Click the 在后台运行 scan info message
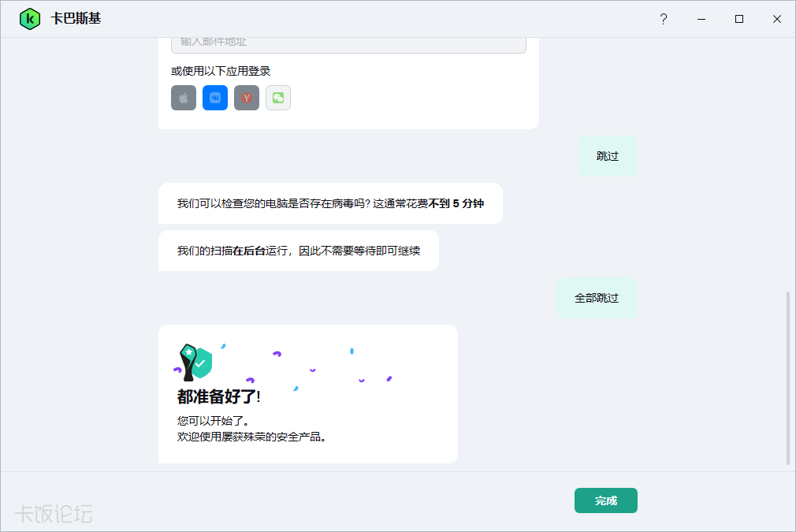 coord(299,251)
